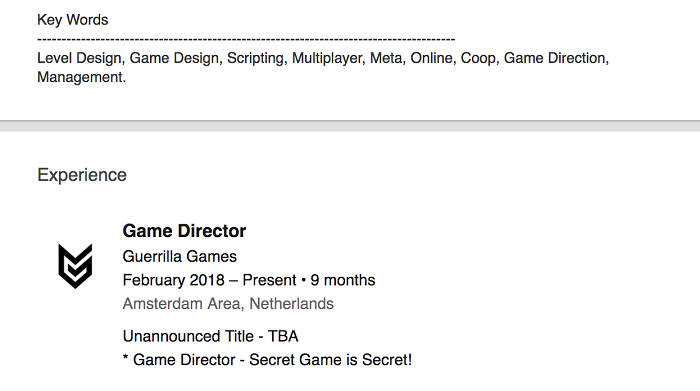Viewport: 700px width, 391px height.
Task: Click the Guerrilla Games logo icon
Action: pos(75,266)
